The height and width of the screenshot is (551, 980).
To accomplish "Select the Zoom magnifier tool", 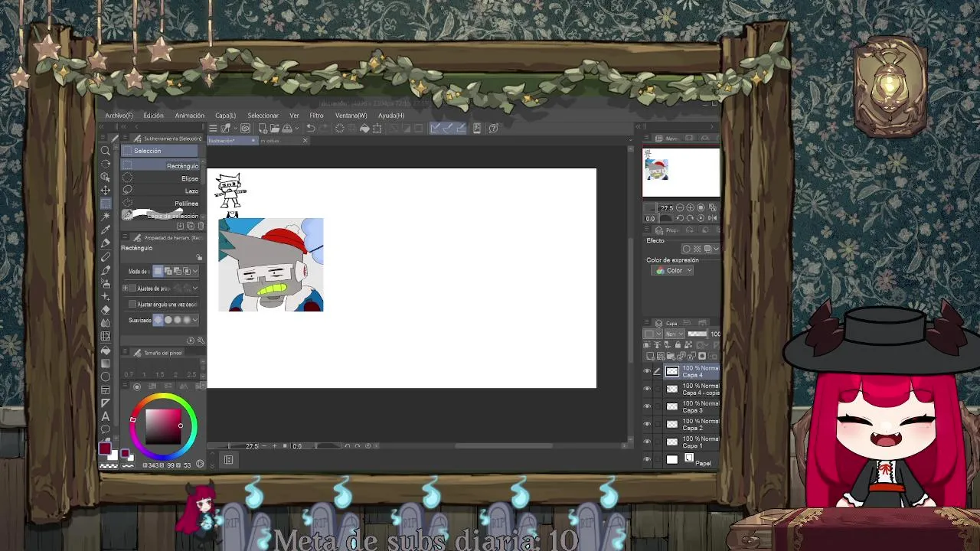I will [x=106, y=151].
